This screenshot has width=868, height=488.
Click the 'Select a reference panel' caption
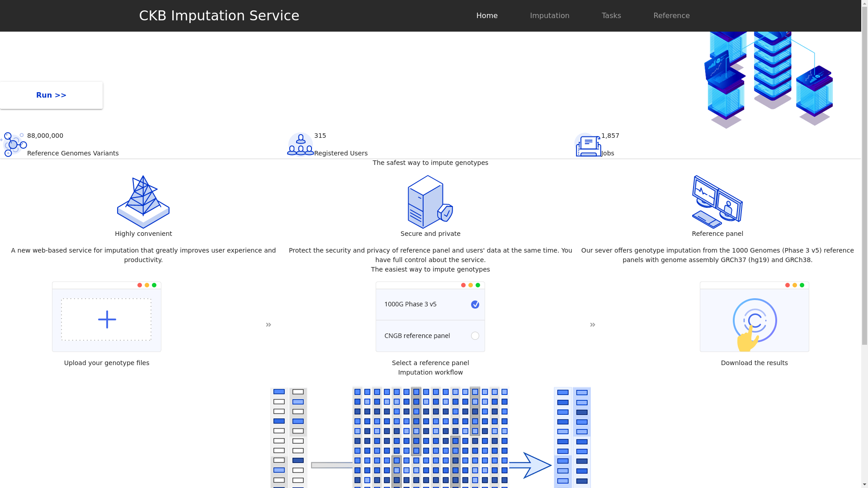[x=430, y=363]
